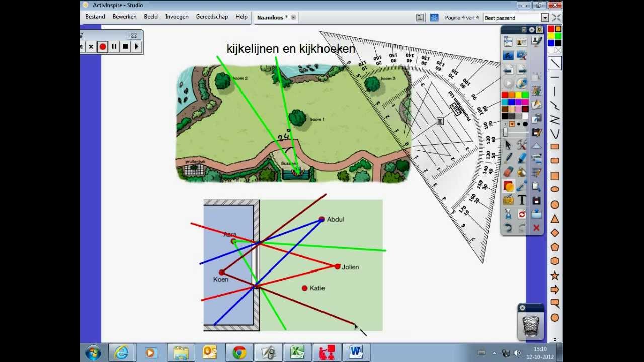The image size is (644, 362).
Task: Select the square shape
Action: coord(555,176)
